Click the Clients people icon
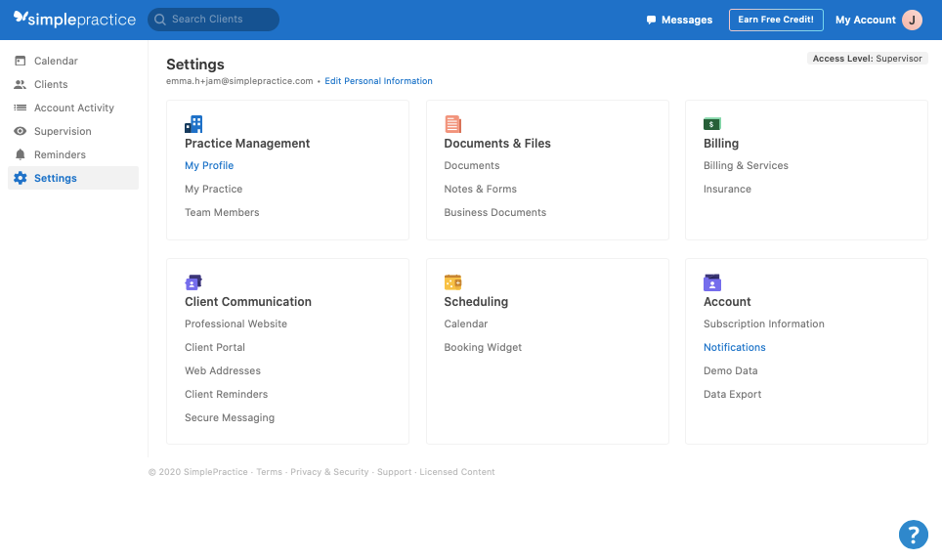Image resolution: width=942 pixels, height=560 pixels. tap(21, 84)
